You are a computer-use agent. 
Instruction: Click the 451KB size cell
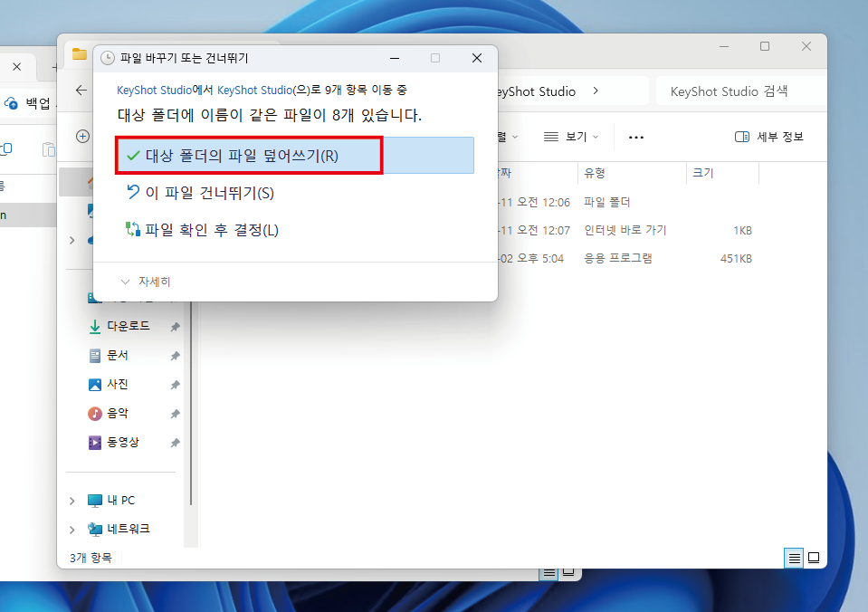tap(736, 259)
